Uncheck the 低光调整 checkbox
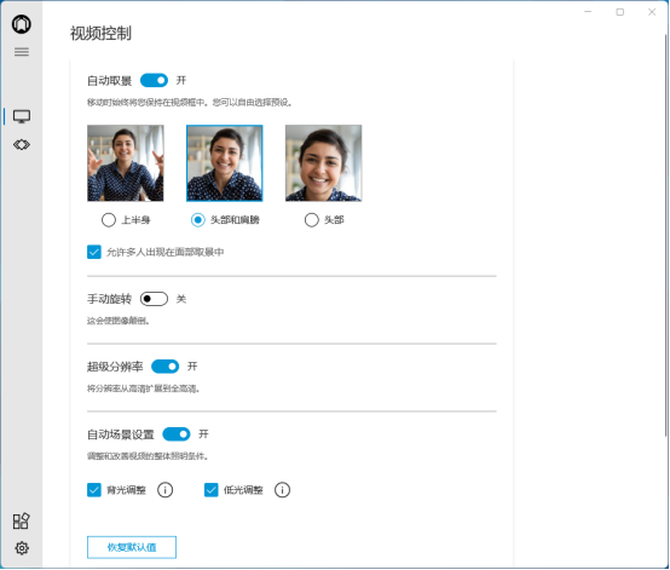 (211, 490)
